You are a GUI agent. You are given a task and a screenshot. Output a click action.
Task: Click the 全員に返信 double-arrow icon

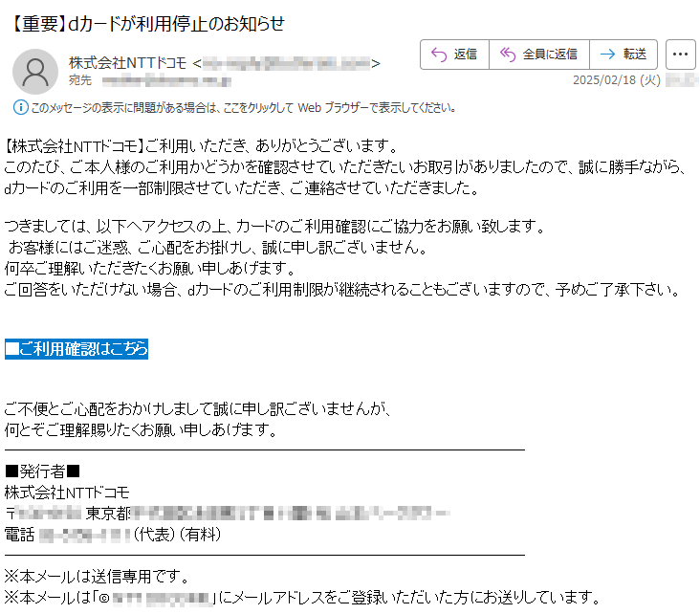click(507, 55)
